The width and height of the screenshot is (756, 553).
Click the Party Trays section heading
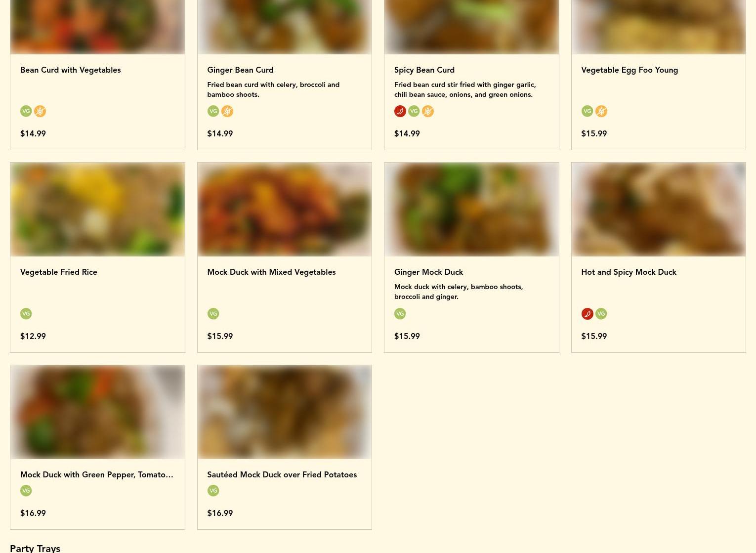pos(35,548)
